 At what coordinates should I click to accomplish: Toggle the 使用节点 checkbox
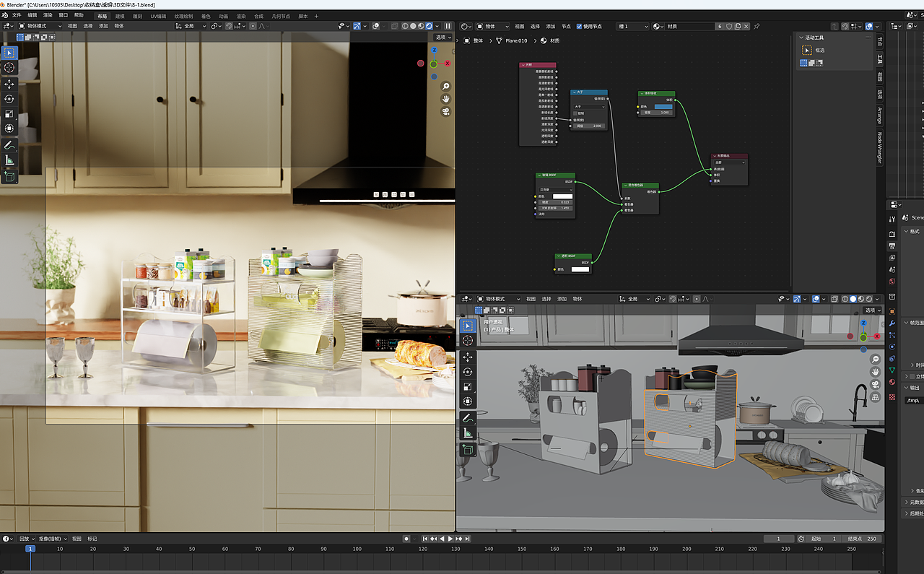tap(579, 26)
